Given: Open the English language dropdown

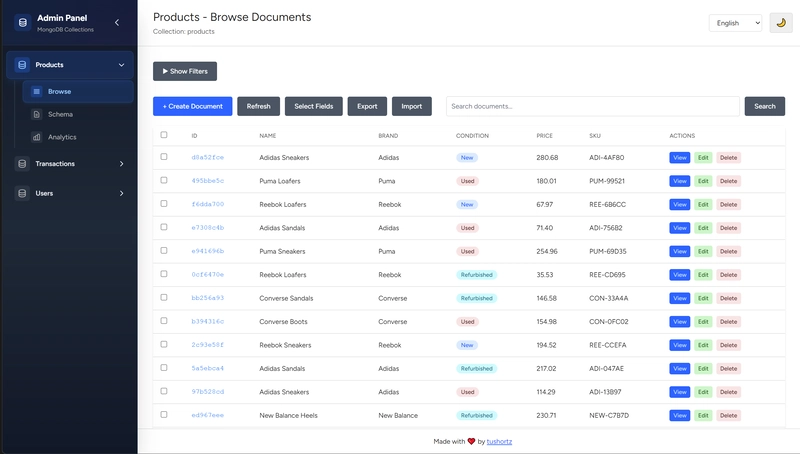Looking at the screenshot, I should click(x=735, y=23).
